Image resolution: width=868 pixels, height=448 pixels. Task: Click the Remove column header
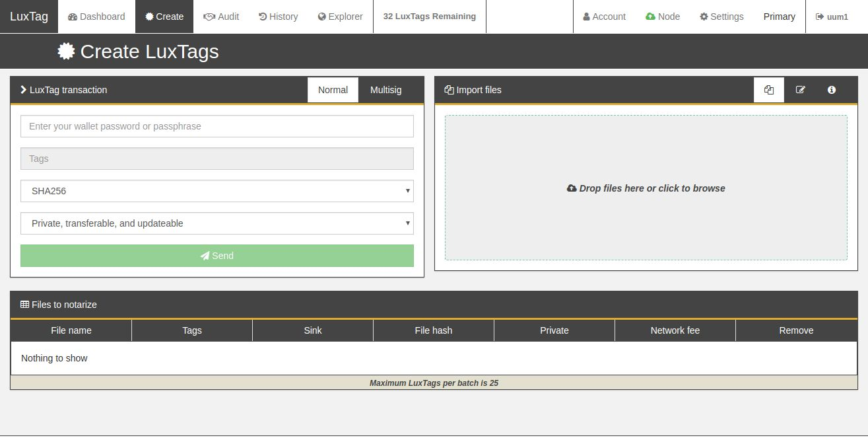pos(797,330)
